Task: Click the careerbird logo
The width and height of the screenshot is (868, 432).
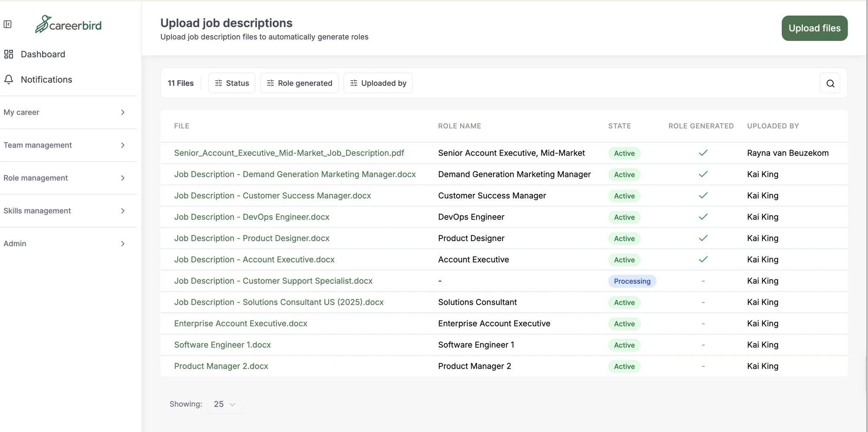Action: pyautogui.click(x=69, y=24)
